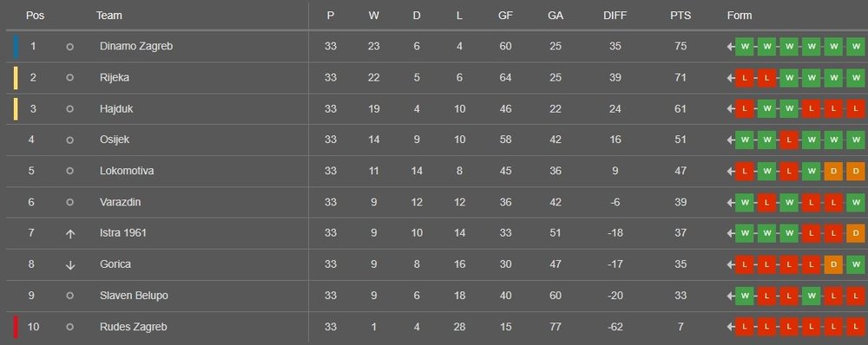
Task: Click red relegation marker beside Rudes Zagreb
Action: pos(16,328)
